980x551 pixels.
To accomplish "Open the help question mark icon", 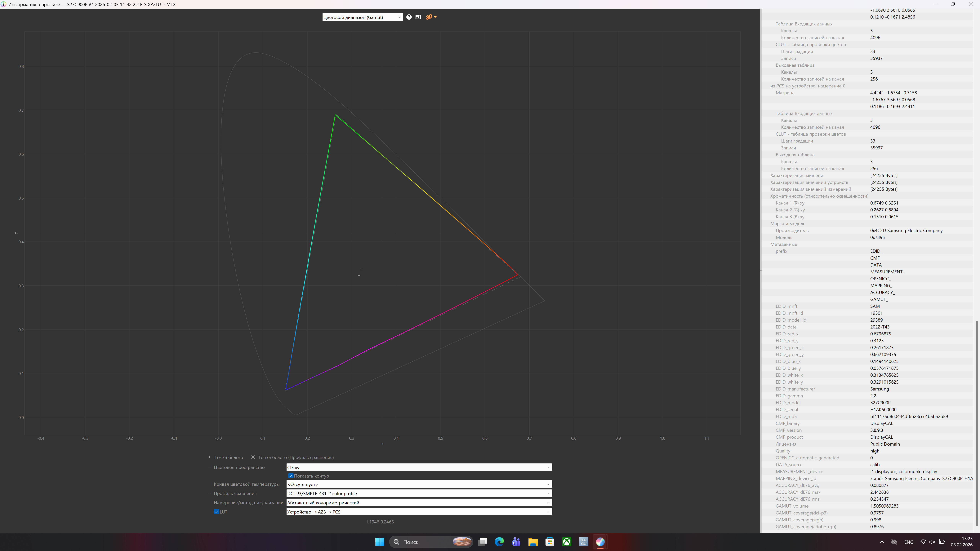I will 409,17.
